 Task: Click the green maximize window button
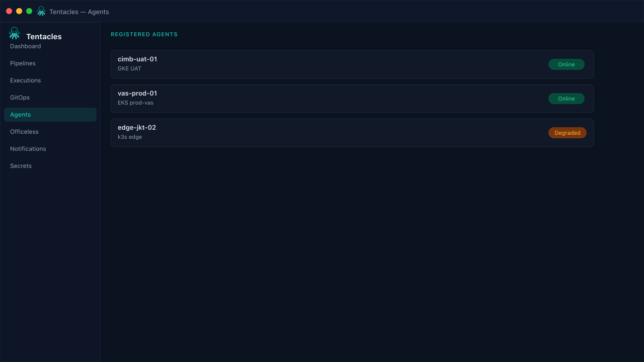click(x=29, y=11)
